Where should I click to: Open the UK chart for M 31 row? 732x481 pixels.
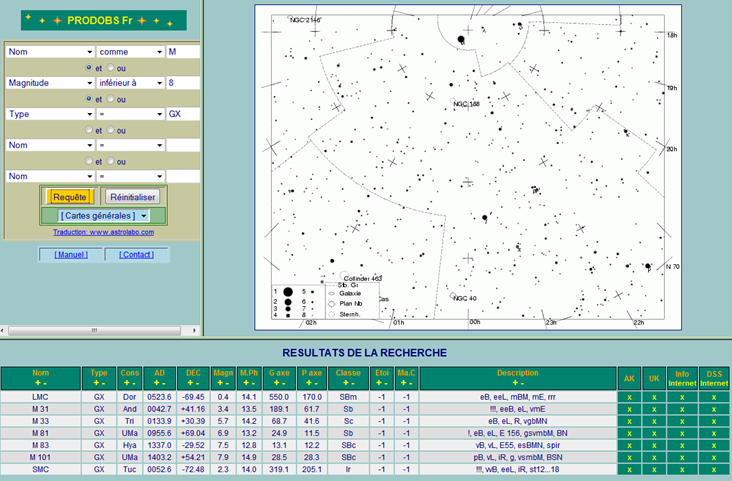click(x=654, y=410)
